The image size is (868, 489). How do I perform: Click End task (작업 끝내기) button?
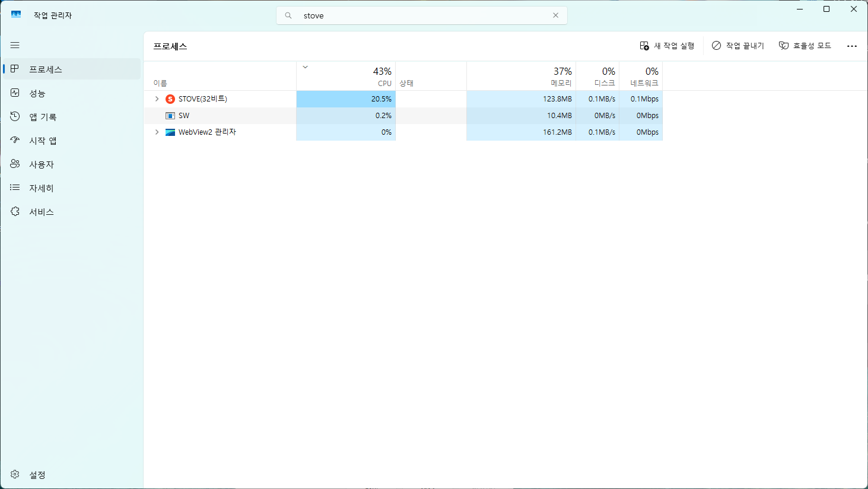pos(738,46)
